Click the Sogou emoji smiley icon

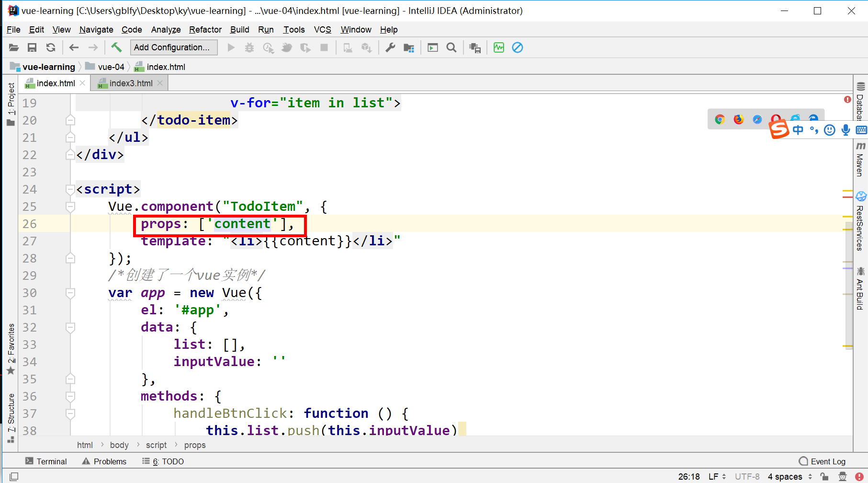(x=830, y=130)
